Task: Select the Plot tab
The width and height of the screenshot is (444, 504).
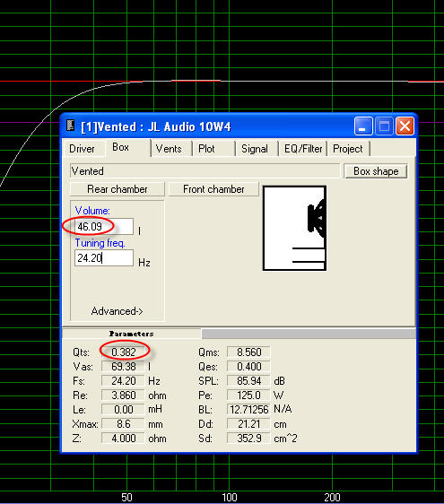Action: pos(206,149)
